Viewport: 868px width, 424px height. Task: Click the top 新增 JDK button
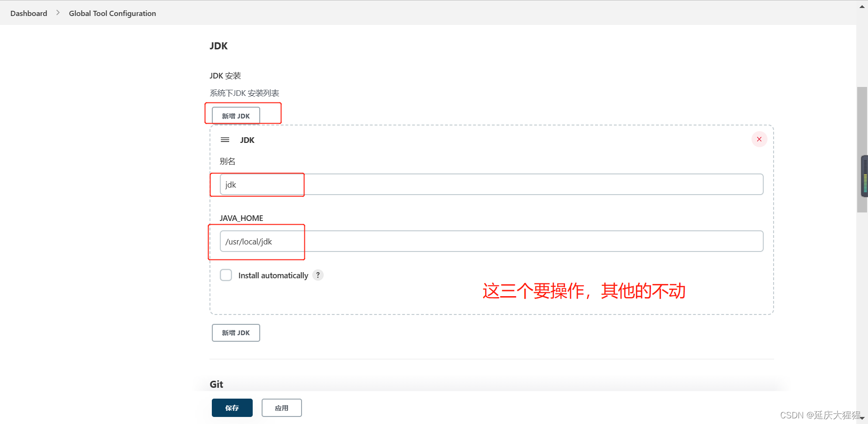pos(236,116)
